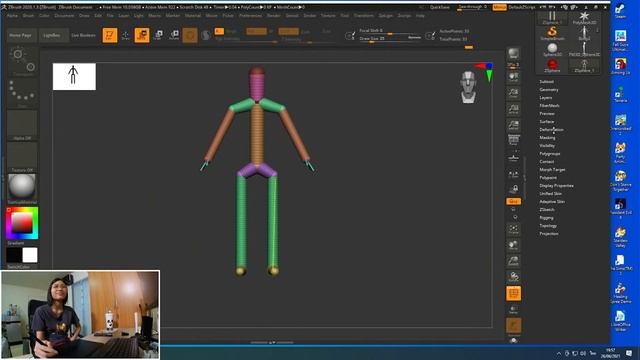Toggle PolyF polyframe display
This screenshot has height=360, width=640.
513,293
